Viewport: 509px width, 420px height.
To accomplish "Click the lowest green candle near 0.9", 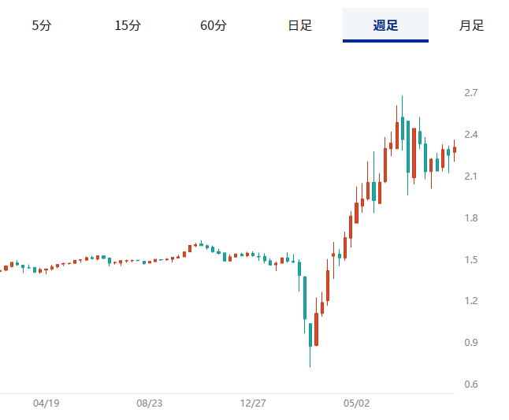I will (x=310, y=335).
